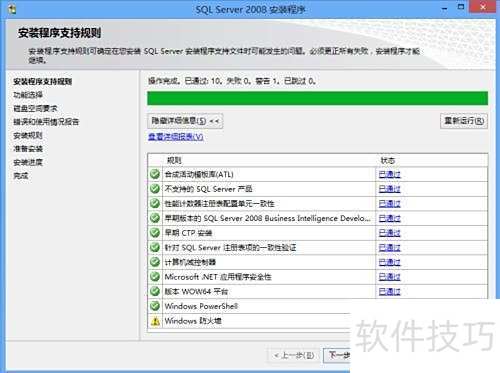Click the check icon beside Business Intelligence Develo... row
The width and height of the screenshot is (500, 373).
(155, 218)
